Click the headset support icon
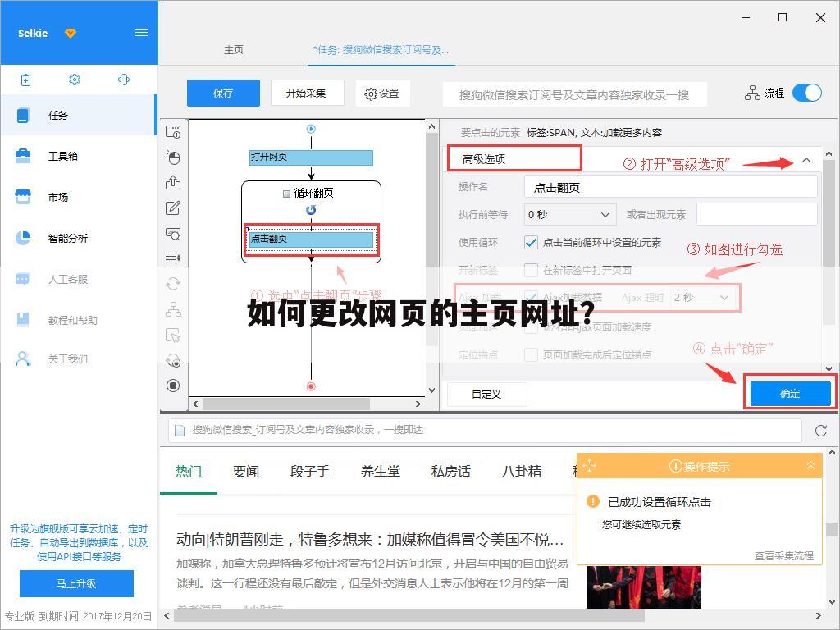The width and height of the screenshot is (840, 630). 123,80
